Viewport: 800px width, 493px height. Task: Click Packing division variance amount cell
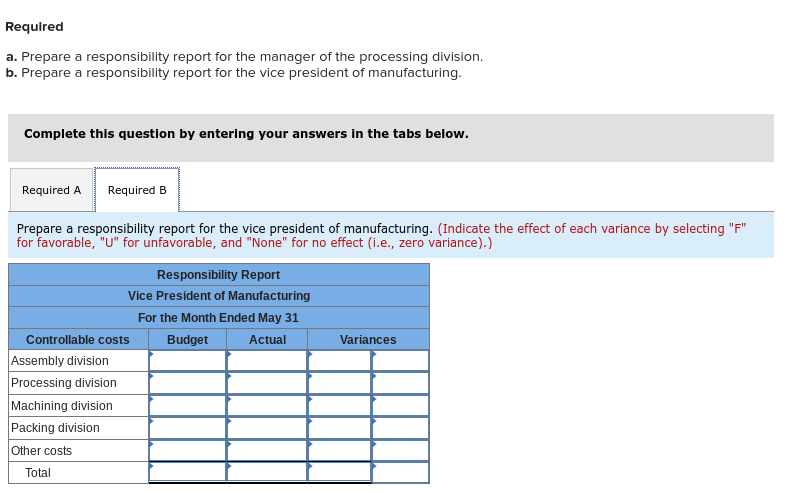tap(339, 428)
